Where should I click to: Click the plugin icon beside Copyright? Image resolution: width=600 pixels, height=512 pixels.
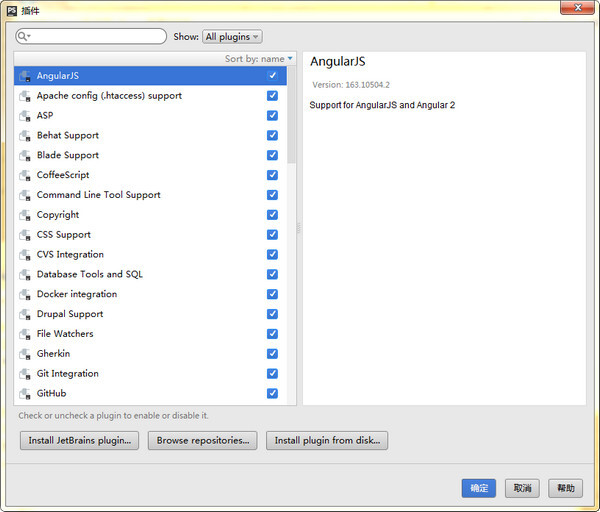coord(25,215)
